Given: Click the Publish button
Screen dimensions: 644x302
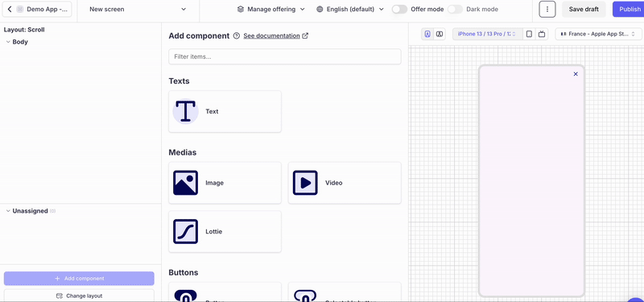Looking at the screenshot, I should [x=629, y=9].
